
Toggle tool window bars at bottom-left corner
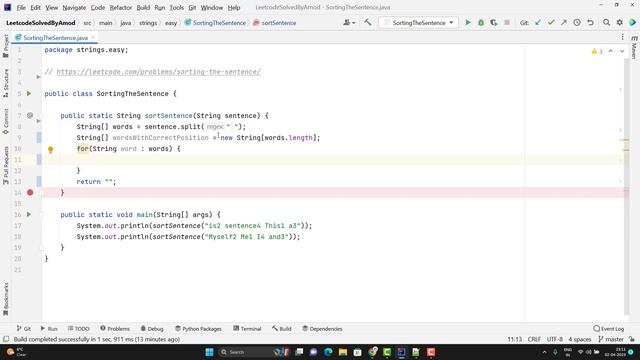tap(6, 339)
